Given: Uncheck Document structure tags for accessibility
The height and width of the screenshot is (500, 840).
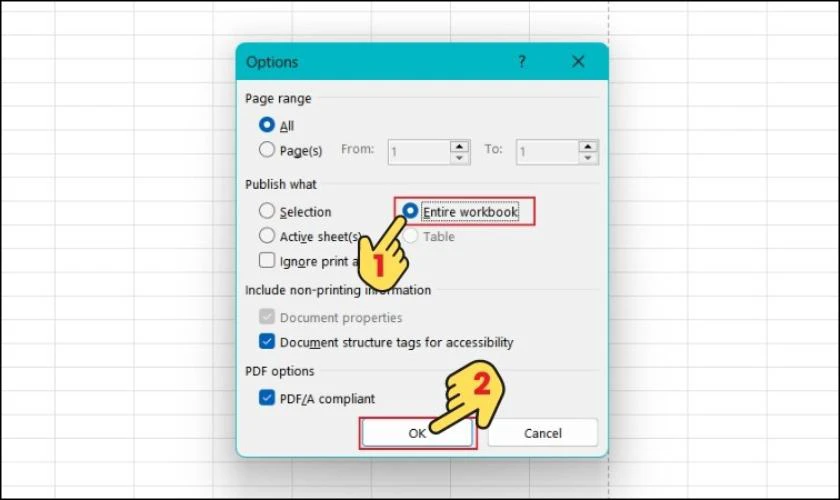Looking at the screenshot, I should pos(266,341).
